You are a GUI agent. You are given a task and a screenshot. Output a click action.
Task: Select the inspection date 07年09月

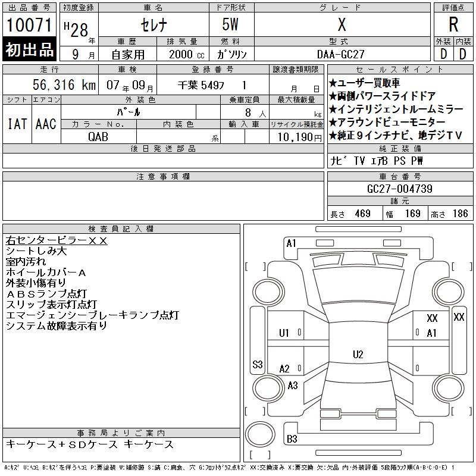(130, 85)
